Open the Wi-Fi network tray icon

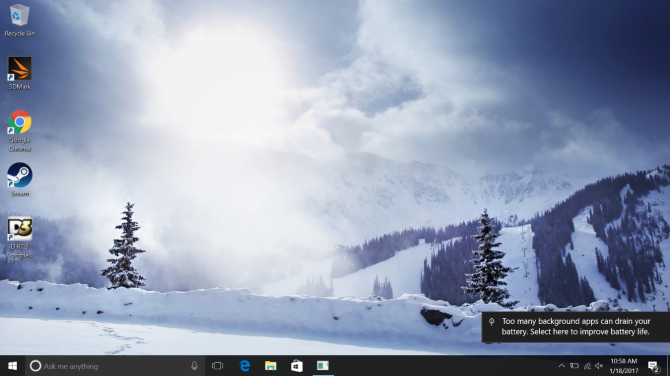(x=587, y=366)
